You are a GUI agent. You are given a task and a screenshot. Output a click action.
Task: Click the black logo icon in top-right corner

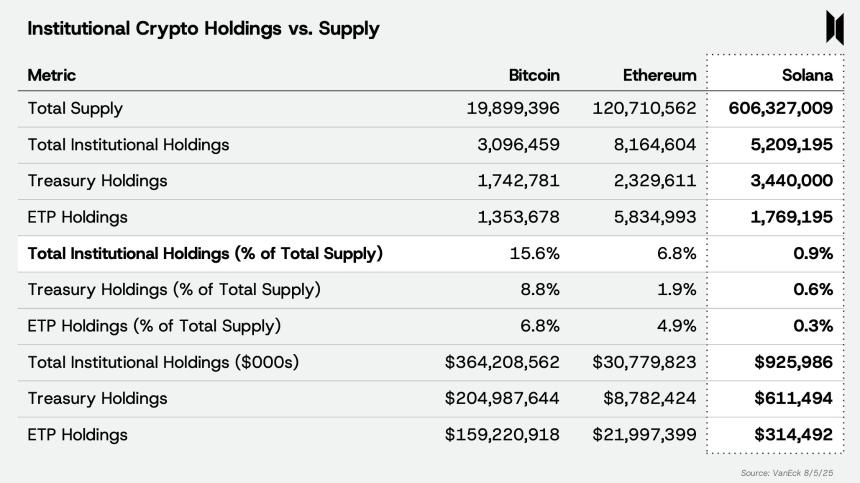(x=835, y=28)
